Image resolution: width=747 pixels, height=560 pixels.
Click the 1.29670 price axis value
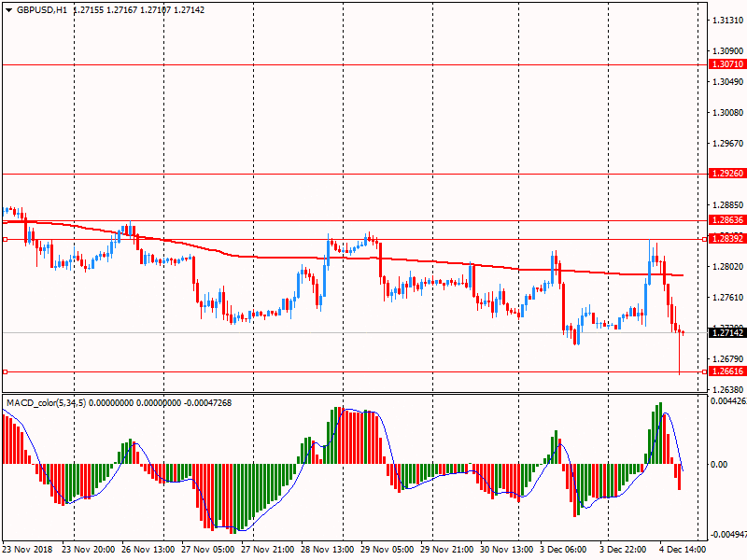(x=726, y=143)
